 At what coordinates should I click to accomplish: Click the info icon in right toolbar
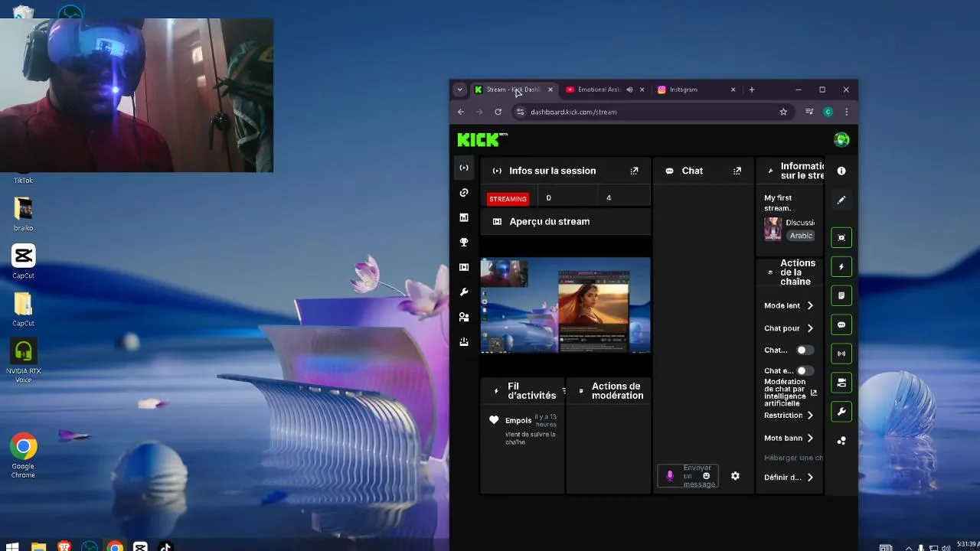click(841, 171)
